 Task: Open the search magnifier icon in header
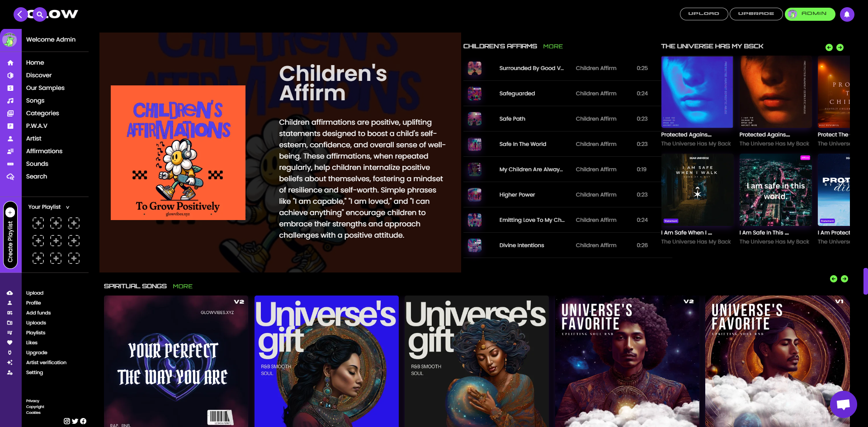[40, 14]
